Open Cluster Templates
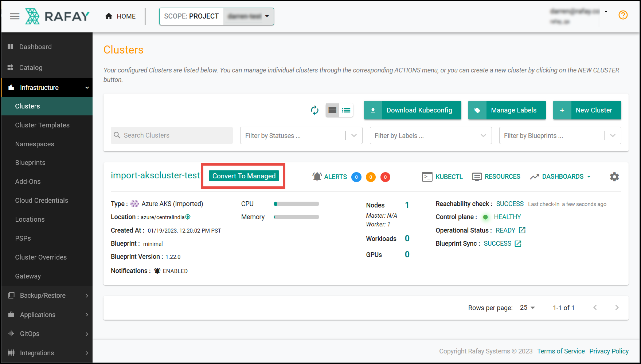Viewport: 641px width, 364px height. 47,125
